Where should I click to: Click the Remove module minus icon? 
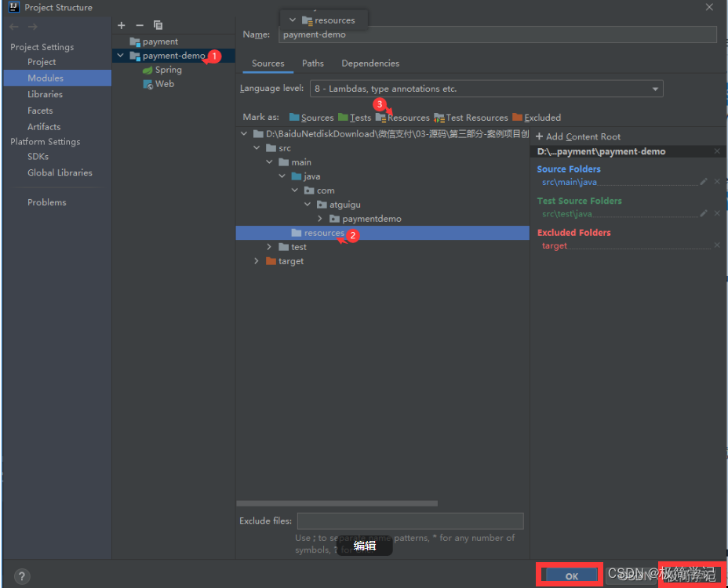140,25
